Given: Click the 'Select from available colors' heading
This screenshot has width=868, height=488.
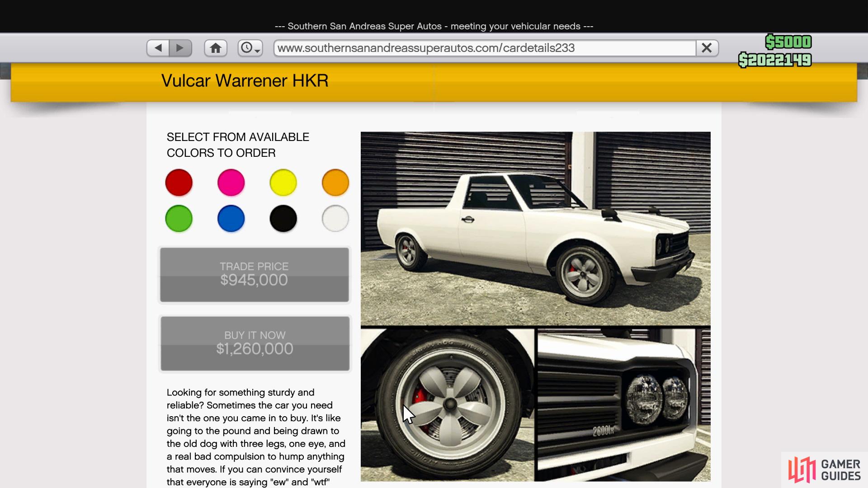Looking at the screenshot, I should pos(238,145).
